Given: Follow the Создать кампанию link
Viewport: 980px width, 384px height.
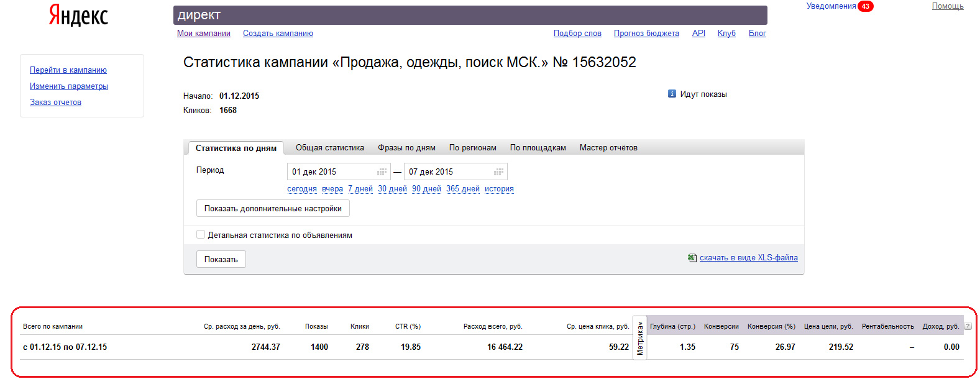Looking at the screenshot, I should click(x=278, y=34).
